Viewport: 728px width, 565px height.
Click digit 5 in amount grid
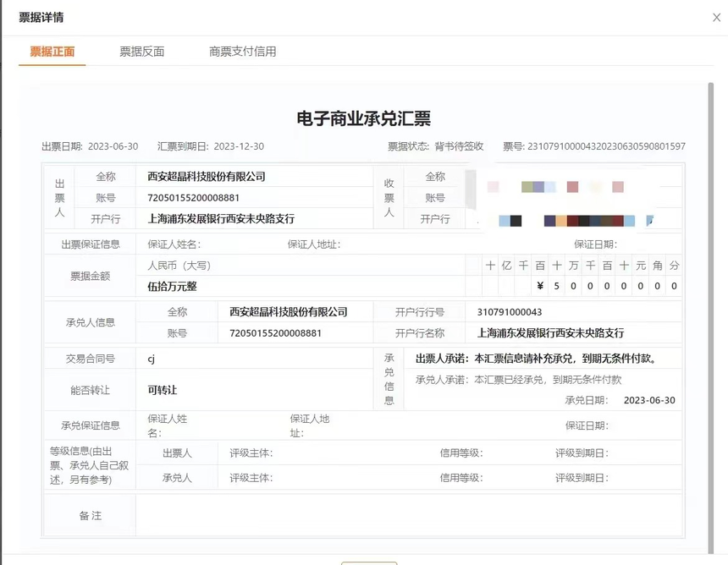556,286
